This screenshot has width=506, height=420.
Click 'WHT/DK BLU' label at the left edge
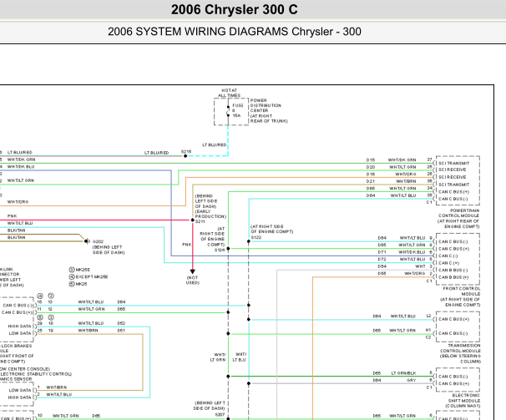tap(21, 166)
